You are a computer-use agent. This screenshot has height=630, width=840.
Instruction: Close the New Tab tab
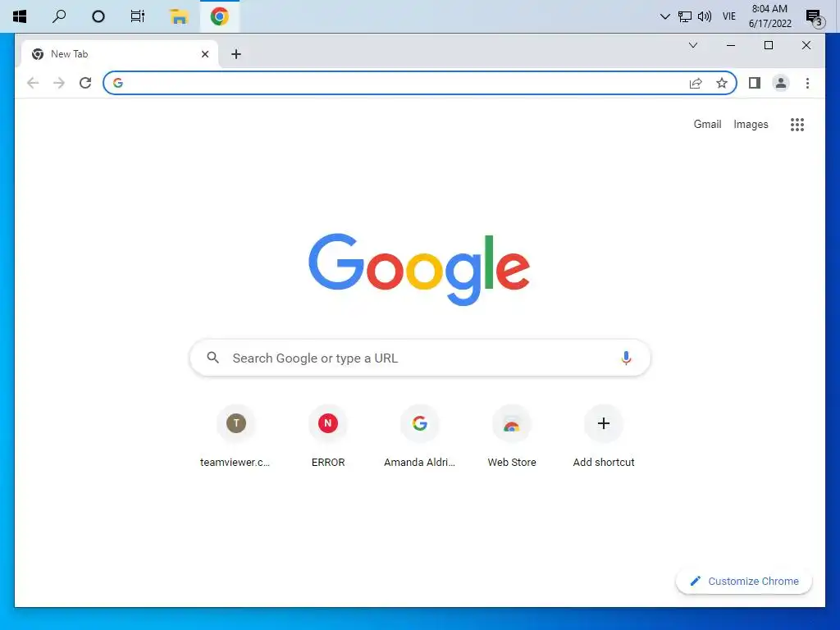pos(204,54)
